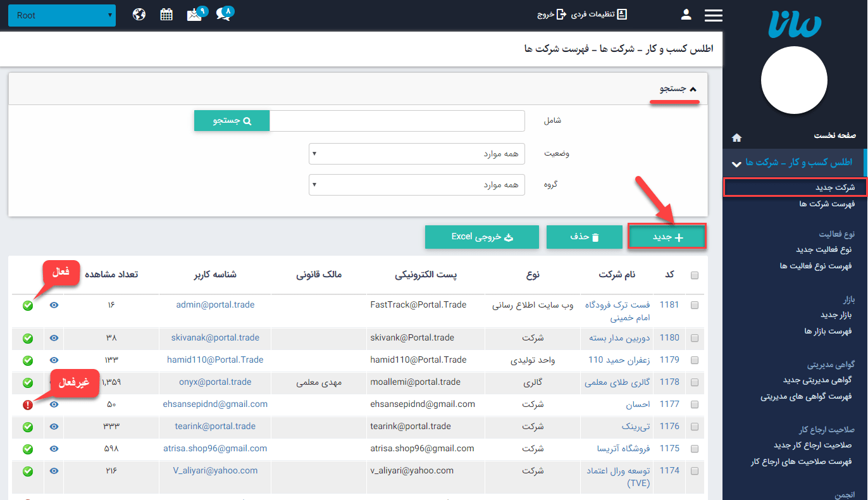Image resolution: width=868 pixels, height=500 pixels.
Task: Open the globe language icon
Action: coord(139,15)
